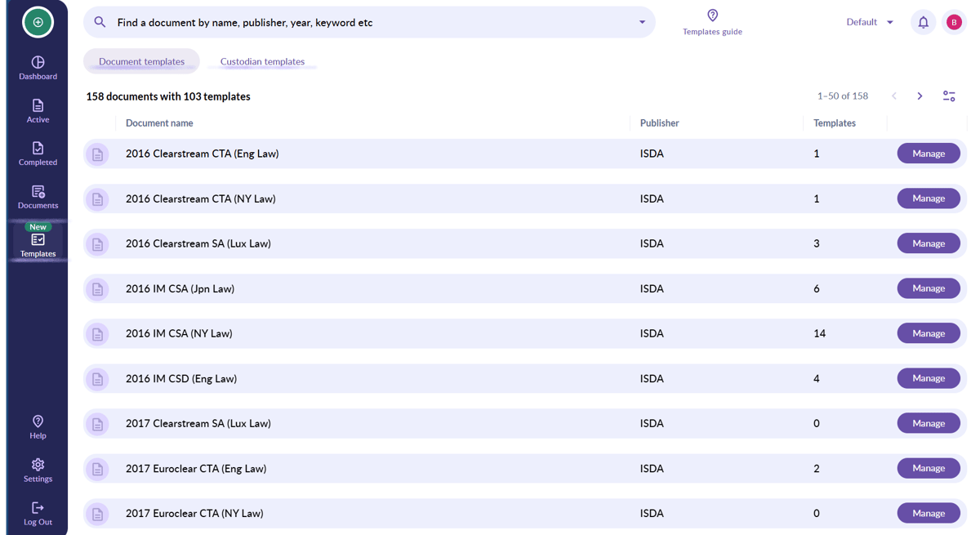
Task: Manage 2016 Clearstream CTA (NY Law)
Action: 929,198
